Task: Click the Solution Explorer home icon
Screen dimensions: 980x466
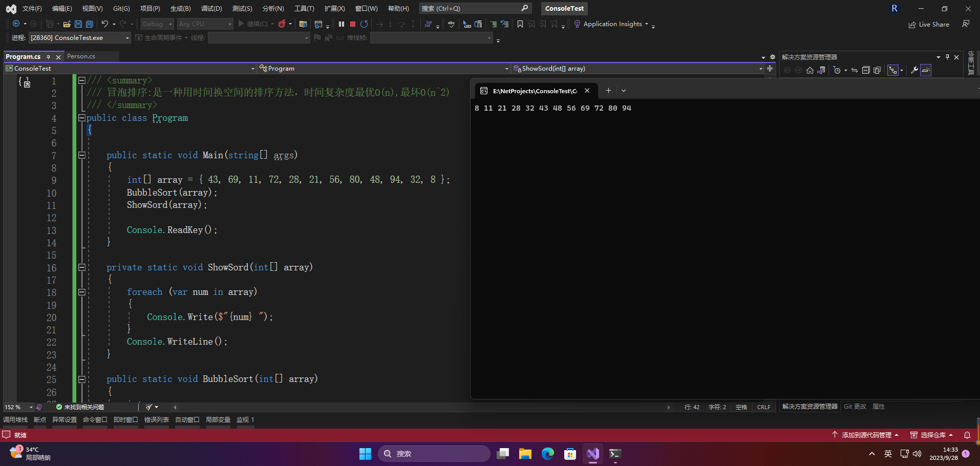Action: coord(809,70)
